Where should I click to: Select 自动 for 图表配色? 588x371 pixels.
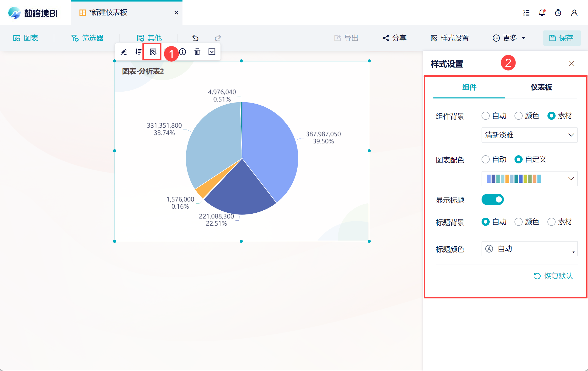click(x=494, y=159)
